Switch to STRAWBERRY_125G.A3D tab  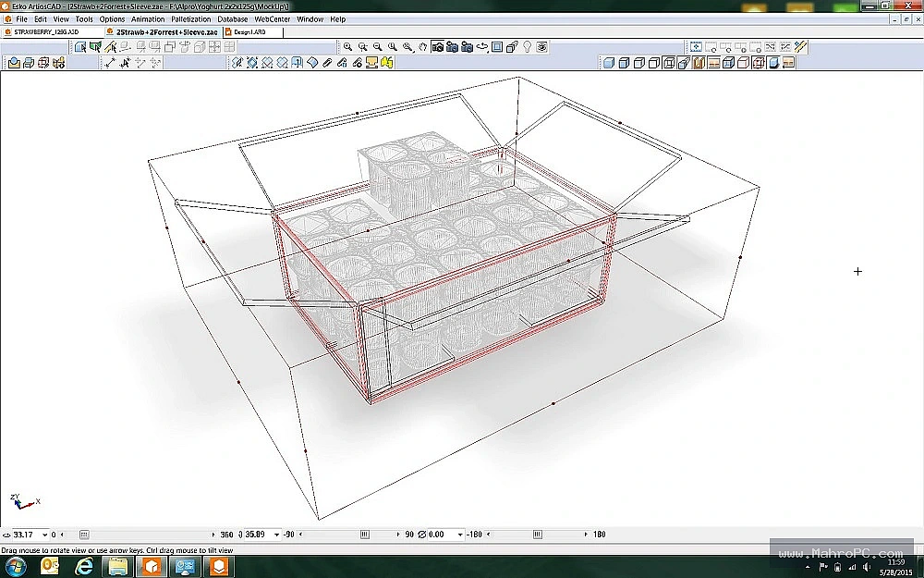pyautogui.click(x=46, y=31)
